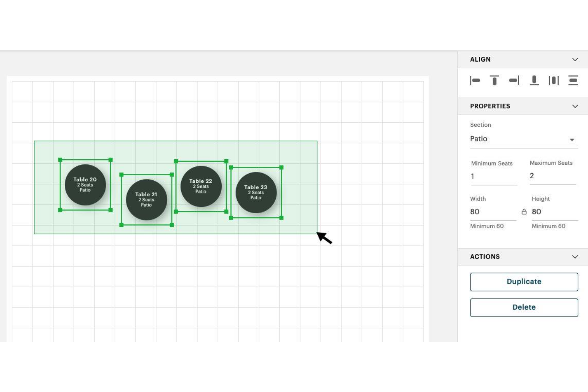The height and width of the screenshot is (392, 588).
Task: Click the Minimum Seats input field
Action: point(493,176)
